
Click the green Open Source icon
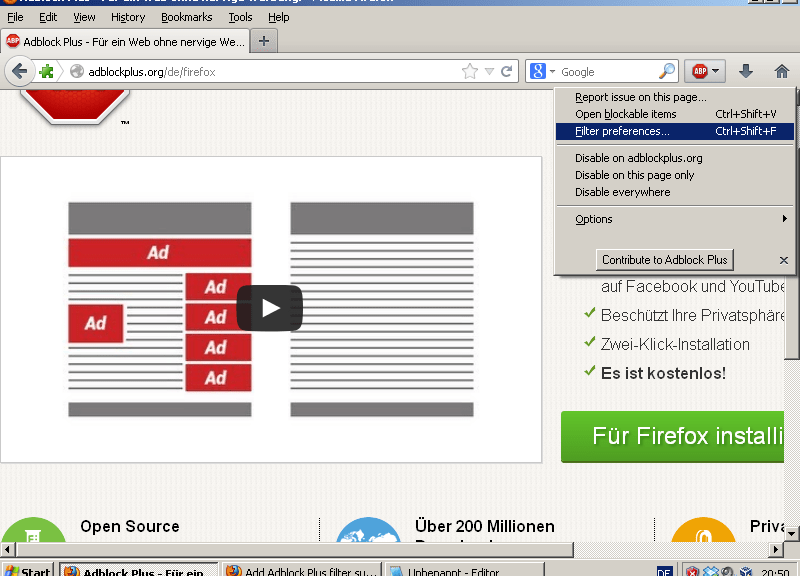(x=34, y=530)
